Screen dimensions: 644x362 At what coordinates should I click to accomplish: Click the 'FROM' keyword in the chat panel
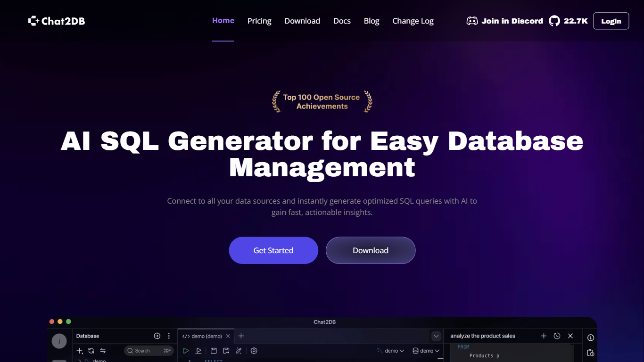pos(463,347)
